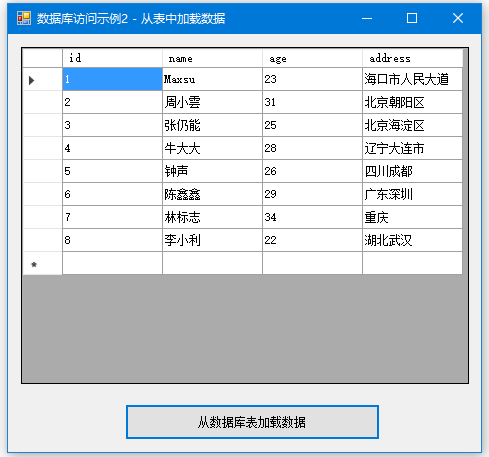Click the address column header
Screen dimensions: 489x457
tap(413, 58)
